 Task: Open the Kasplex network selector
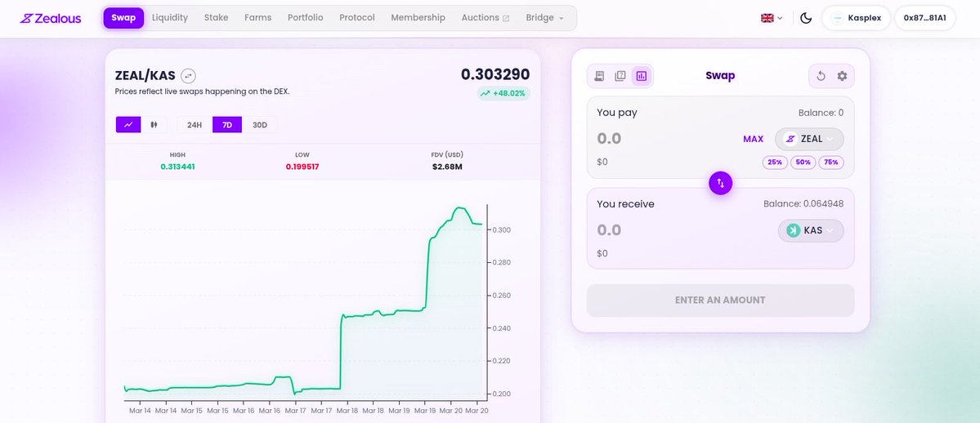coord(857,18)
